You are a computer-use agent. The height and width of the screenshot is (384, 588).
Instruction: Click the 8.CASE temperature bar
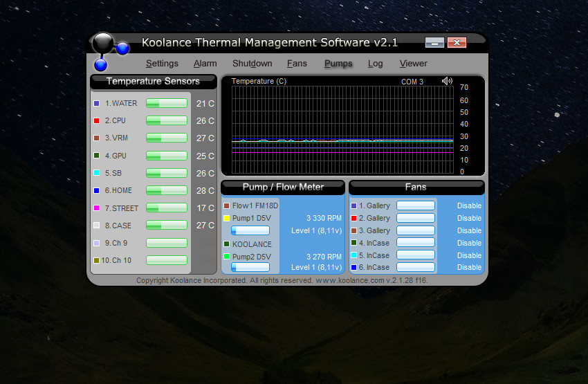tap(167, 226)
